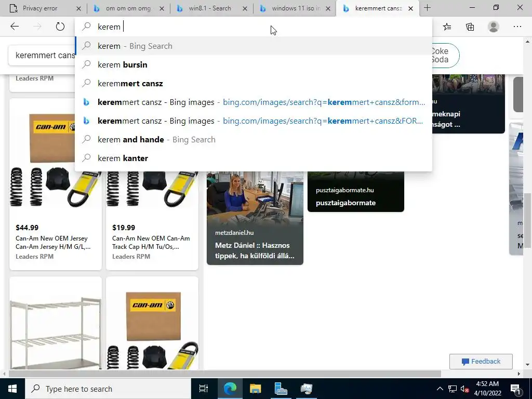Screen dimensions: 532x399
Task: Click the scroll right arrow of horizontal scrollbar
Action: (519, 374)
